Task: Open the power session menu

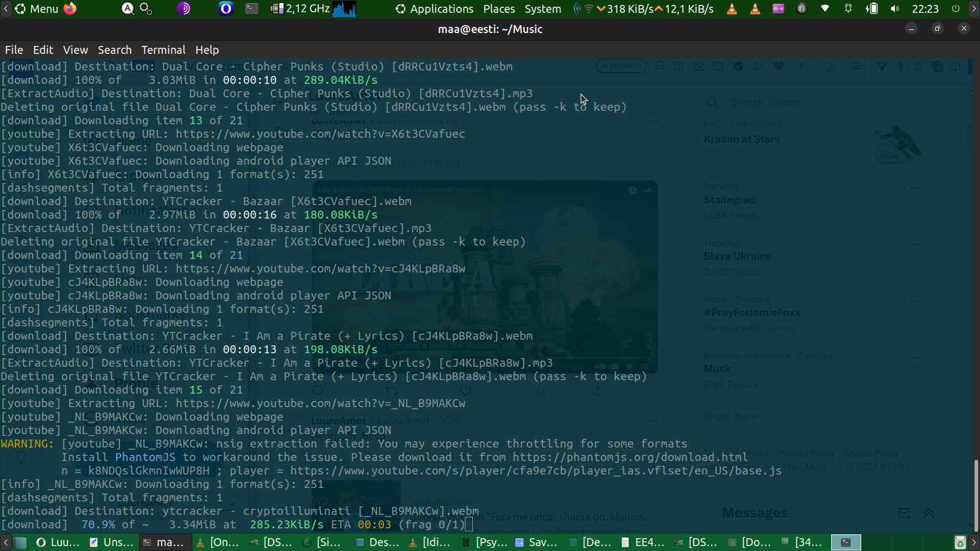Action: click(956, 9)
